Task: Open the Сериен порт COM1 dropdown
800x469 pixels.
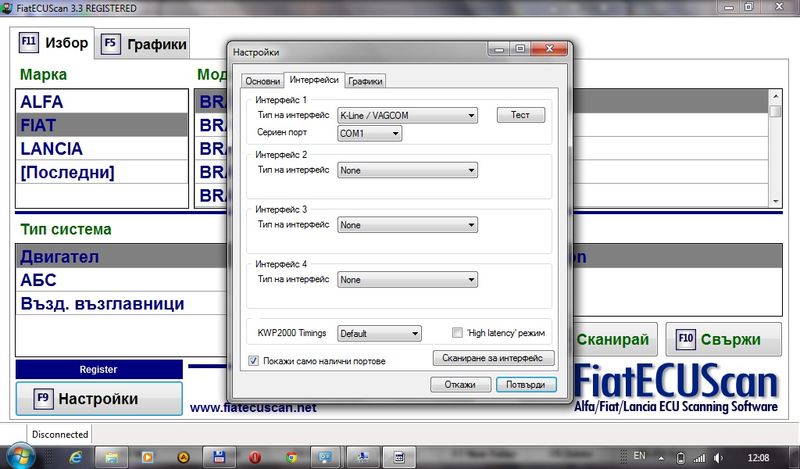Action: [x=369, y=133]
